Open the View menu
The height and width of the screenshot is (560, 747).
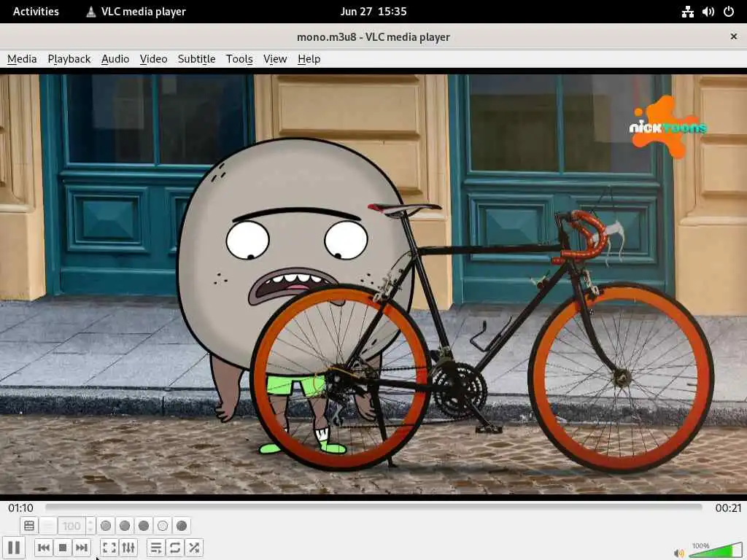pos(275,59)
